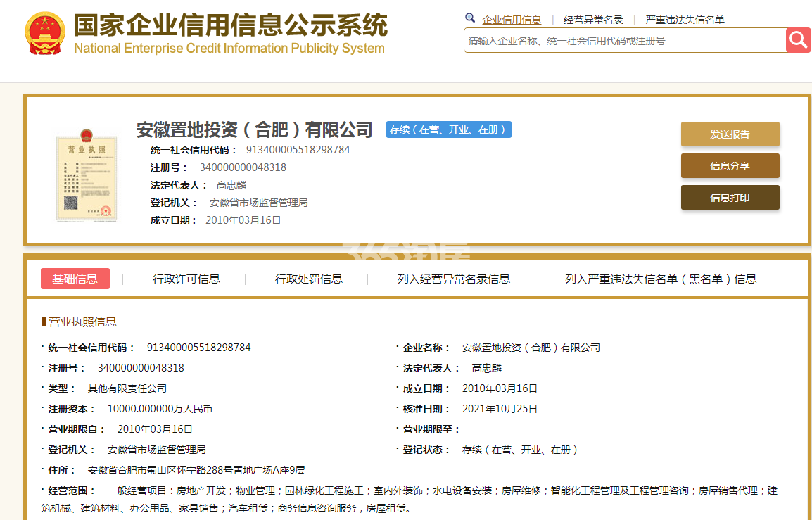Click the credit code 913400005518298784 in header card

298,150
